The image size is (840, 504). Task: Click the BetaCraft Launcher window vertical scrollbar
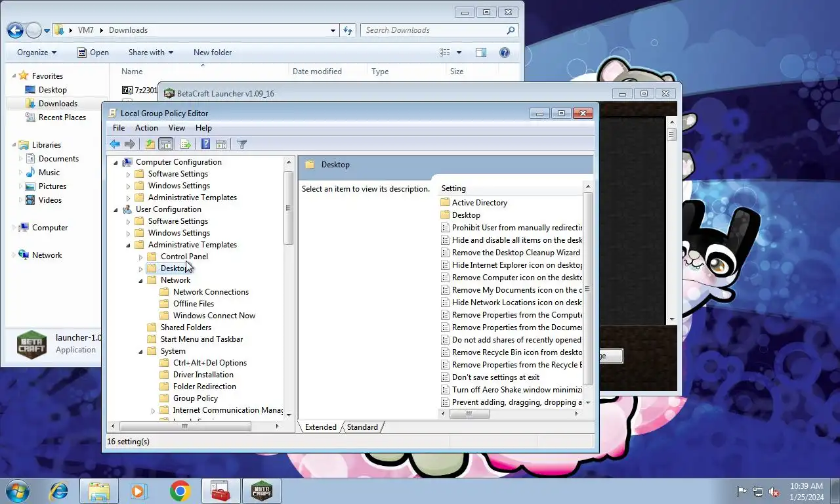671,220
